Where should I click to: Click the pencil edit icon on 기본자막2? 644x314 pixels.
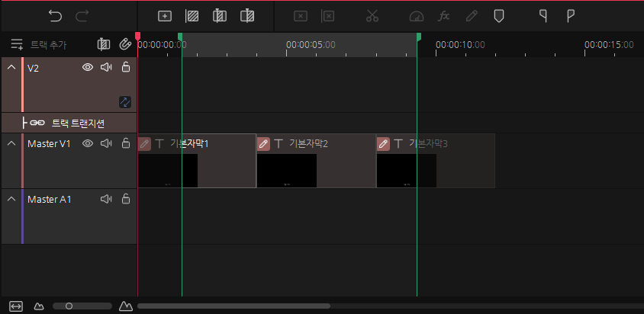(x=263, y=143)
